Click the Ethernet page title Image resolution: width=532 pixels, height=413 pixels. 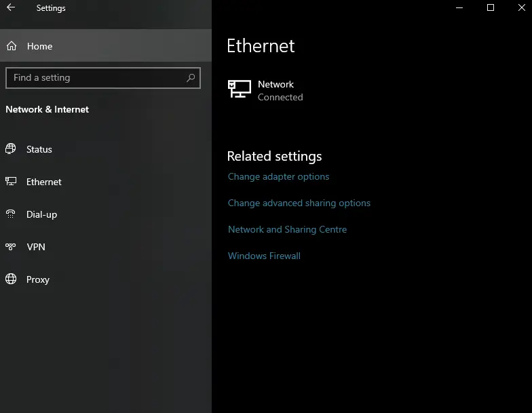(261, 46)
